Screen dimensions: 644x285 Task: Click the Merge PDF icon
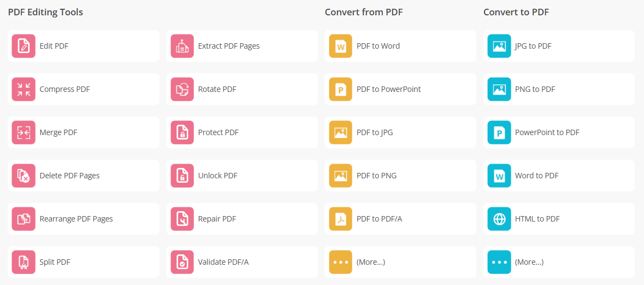click(23, 132)
